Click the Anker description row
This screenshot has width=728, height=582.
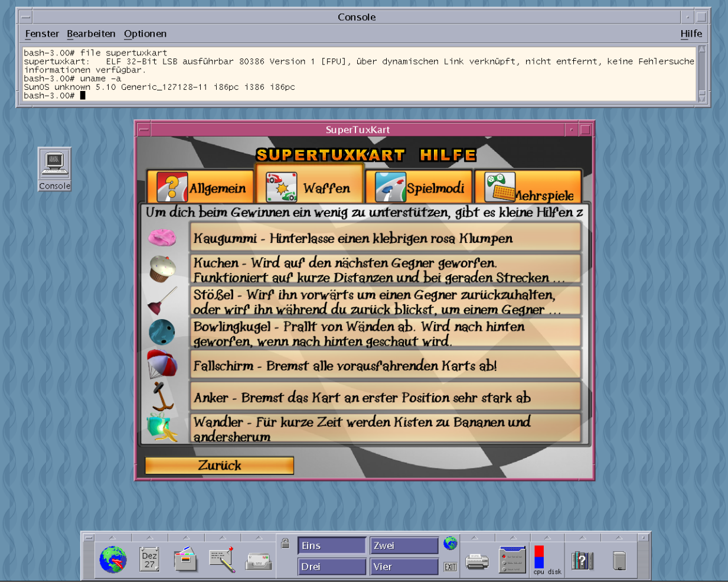(385, 397)
